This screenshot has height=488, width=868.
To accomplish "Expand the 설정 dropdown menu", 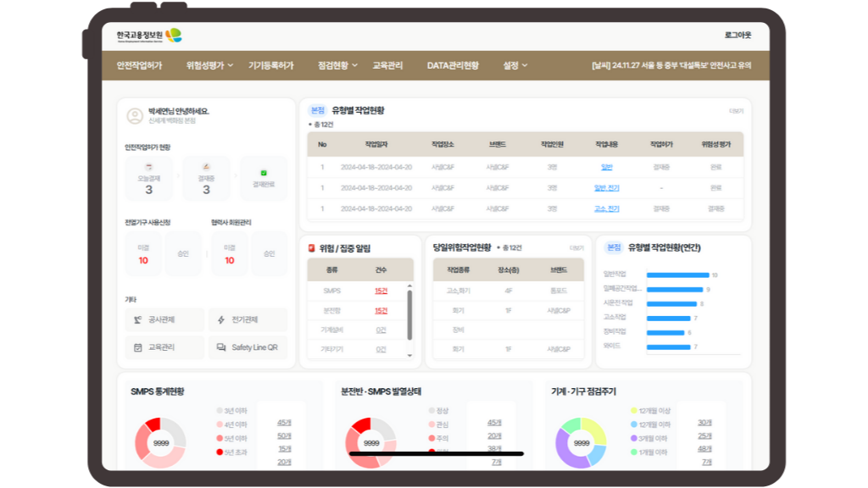I will tap(515, 65).
